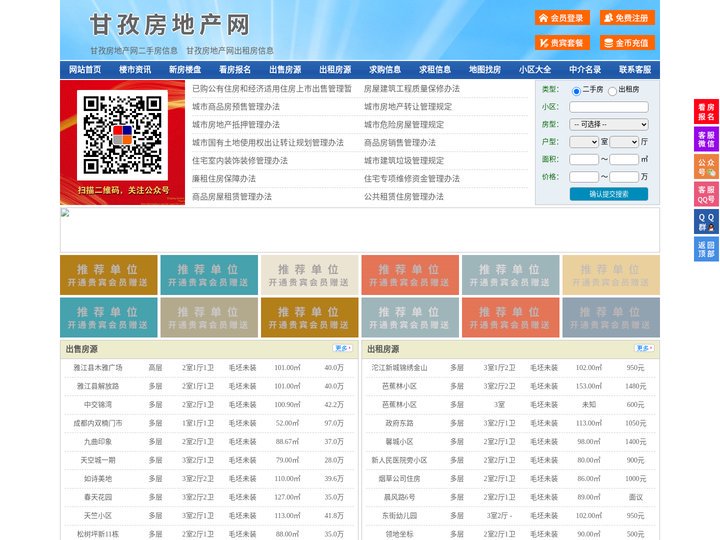Click the 甘孜房地产网 site logo

(x=170, y=24)
